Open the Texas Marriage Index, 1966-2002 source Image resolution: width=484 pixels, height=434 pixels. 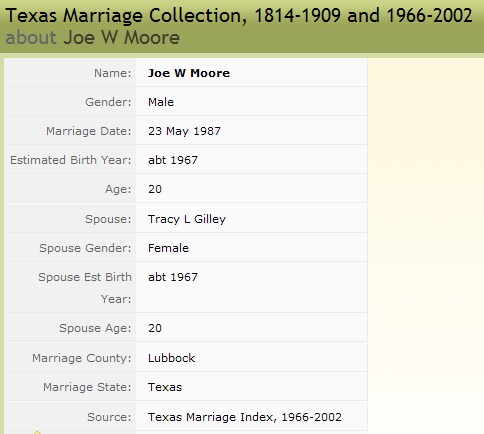point(245,417)
